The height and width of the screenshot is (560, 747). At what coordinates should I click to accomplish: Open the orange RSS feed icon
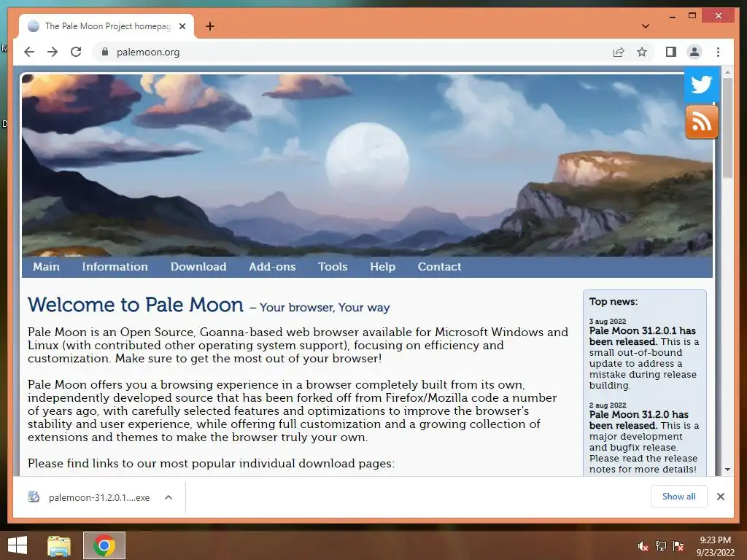pyautogui.click(x=701, y=122)
